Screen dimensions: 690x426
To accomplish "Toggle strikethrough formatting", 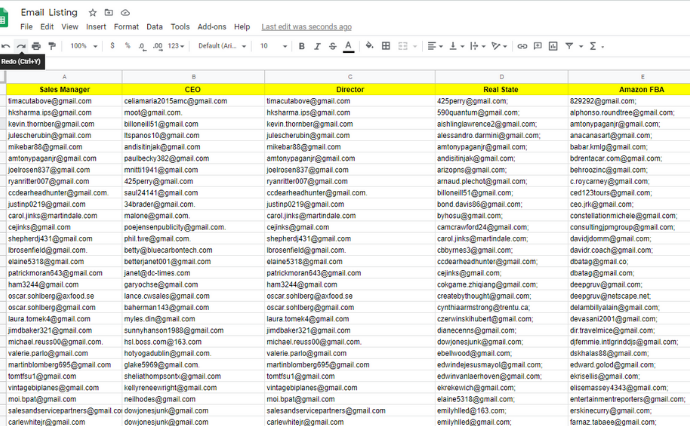I will [333, 46].
